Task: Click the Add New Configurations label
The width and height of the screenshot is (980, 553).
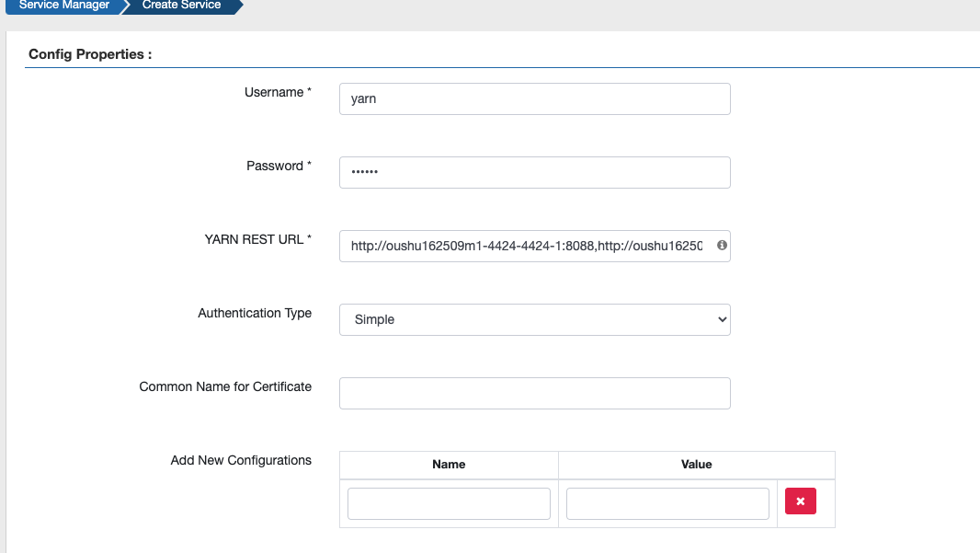Action: (x=241, y=460)
